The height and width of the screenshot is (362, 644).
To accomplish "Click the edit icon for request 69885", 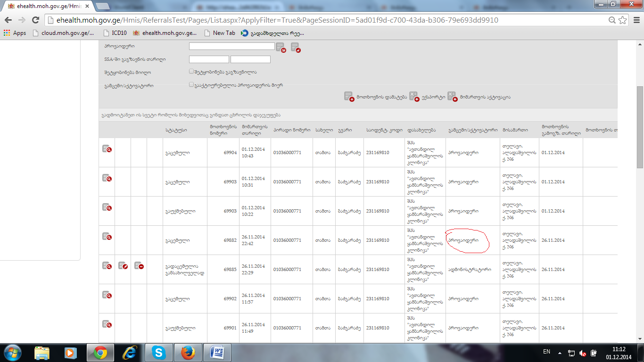I will [x=123, y=266].
